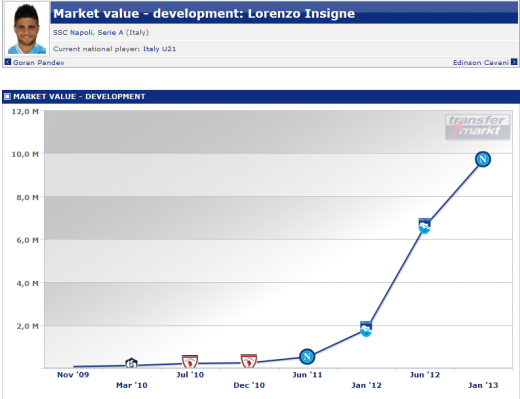Open the Italy U21 national team link
Image resolution: width=520 pixels, height=399 pixels.
point(159,49)
